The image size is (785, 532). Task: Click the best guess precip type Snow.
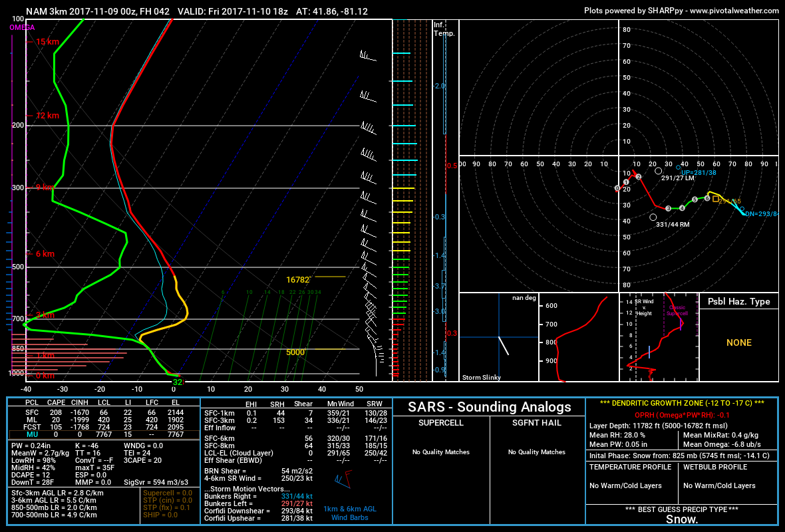682,519
